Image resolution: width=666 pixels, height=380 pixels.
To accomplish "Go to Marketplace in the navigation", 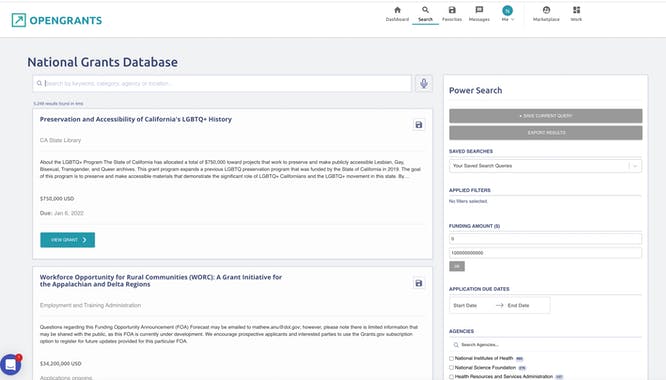I will pos(546,14).
